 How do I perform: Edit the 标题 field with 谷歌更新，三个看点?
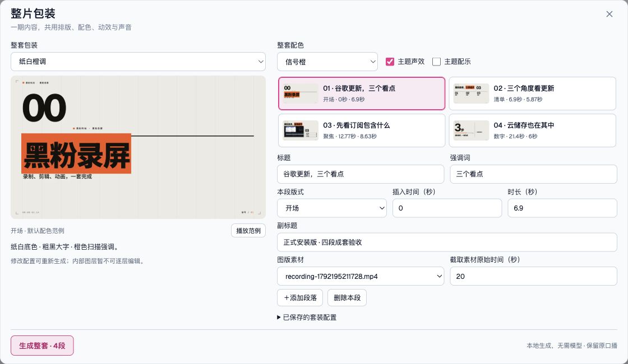[x=361, y=174]
